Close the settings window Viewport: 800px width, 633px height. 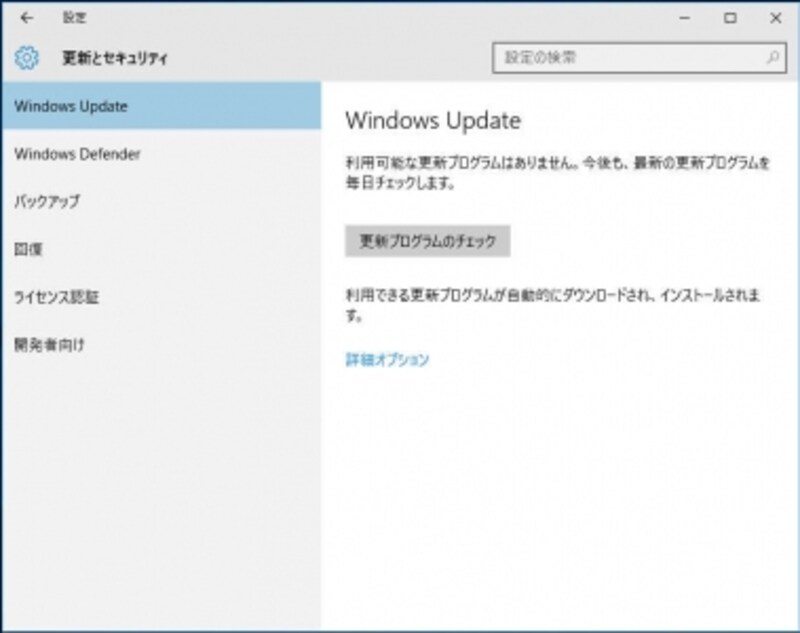[776, 18]
